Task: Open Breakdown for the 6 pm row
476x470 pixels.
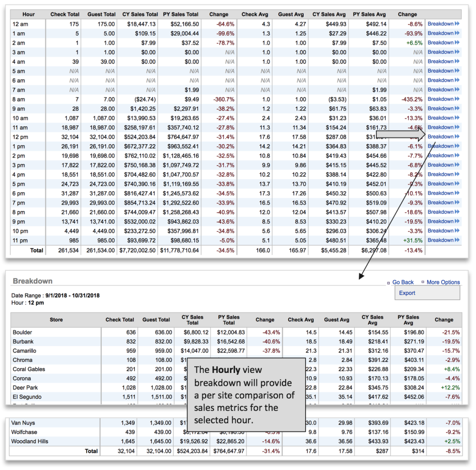Action: (x=443, y=193)
